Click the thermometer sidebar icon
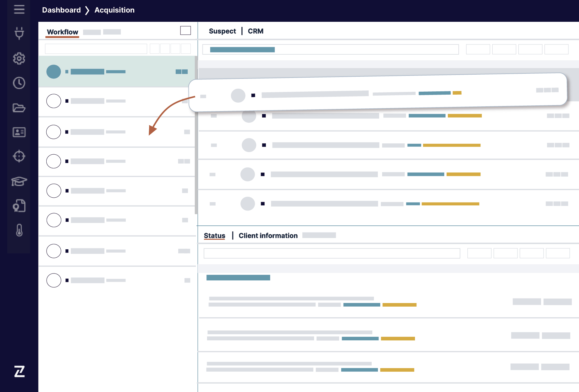 [19, 230]
